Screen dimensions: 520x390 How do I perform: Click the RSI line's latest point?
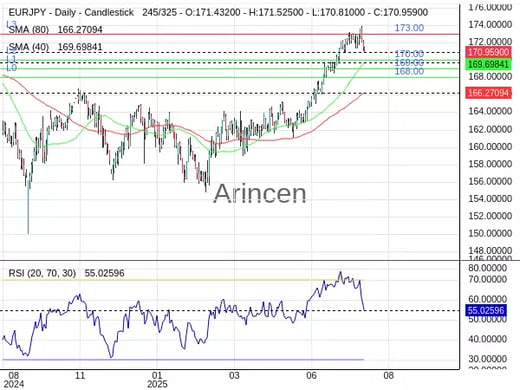[365, 310]
